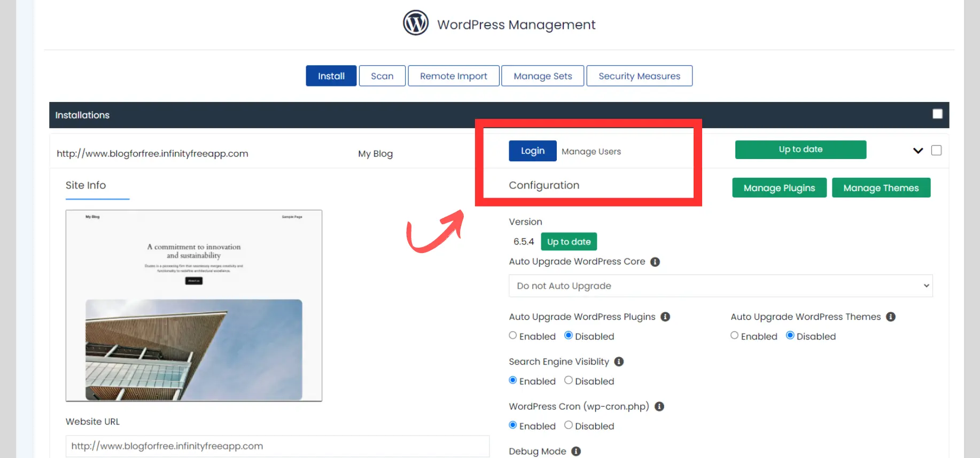Open the Auto Upgrade WordPress Core dropdown
The height and width of the screenshot is (458, 980).
point(720,286)
